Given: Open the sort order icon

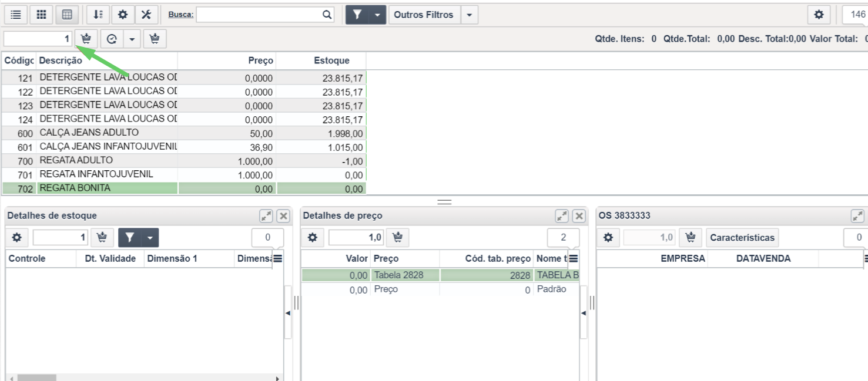Looking at the screenshot, I should [98, 15].
